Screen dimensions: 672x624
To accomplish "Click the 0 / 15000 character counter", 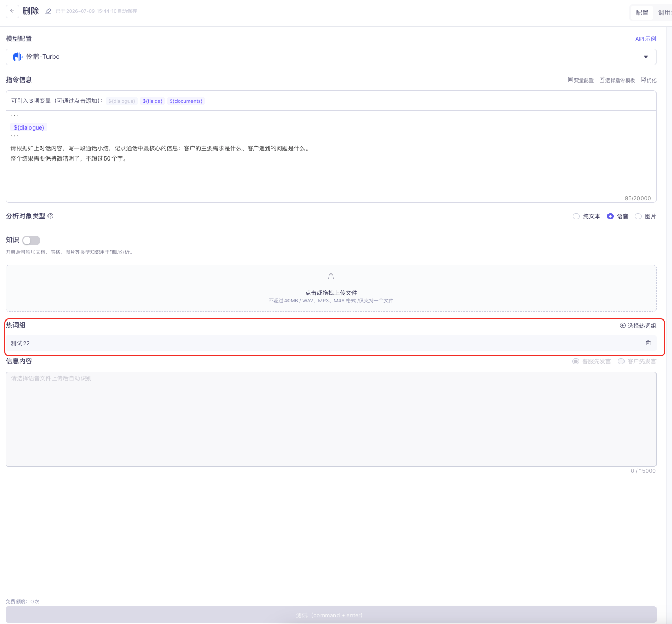I will click(x=643, y=471).
